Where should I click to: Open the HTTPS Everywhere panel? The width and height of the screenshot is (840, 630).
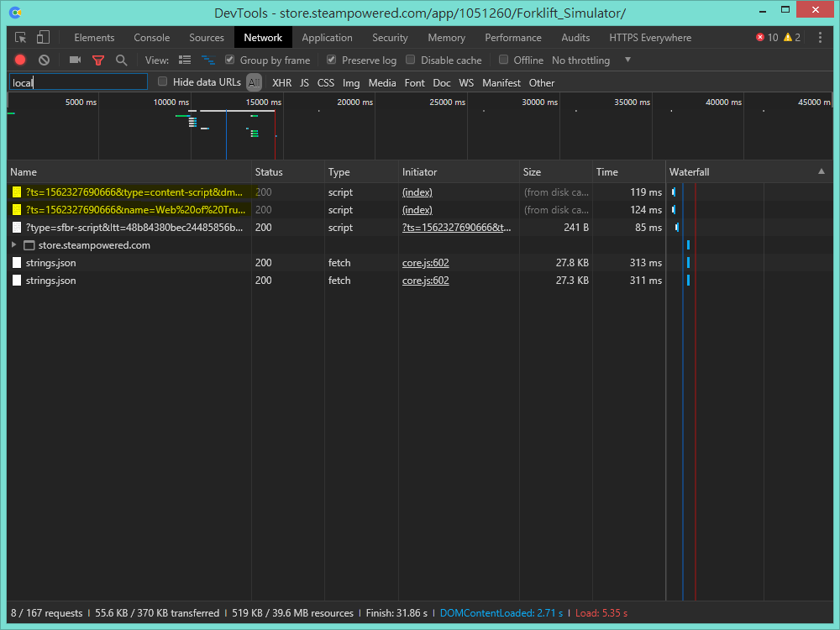[x=650, y=37]
